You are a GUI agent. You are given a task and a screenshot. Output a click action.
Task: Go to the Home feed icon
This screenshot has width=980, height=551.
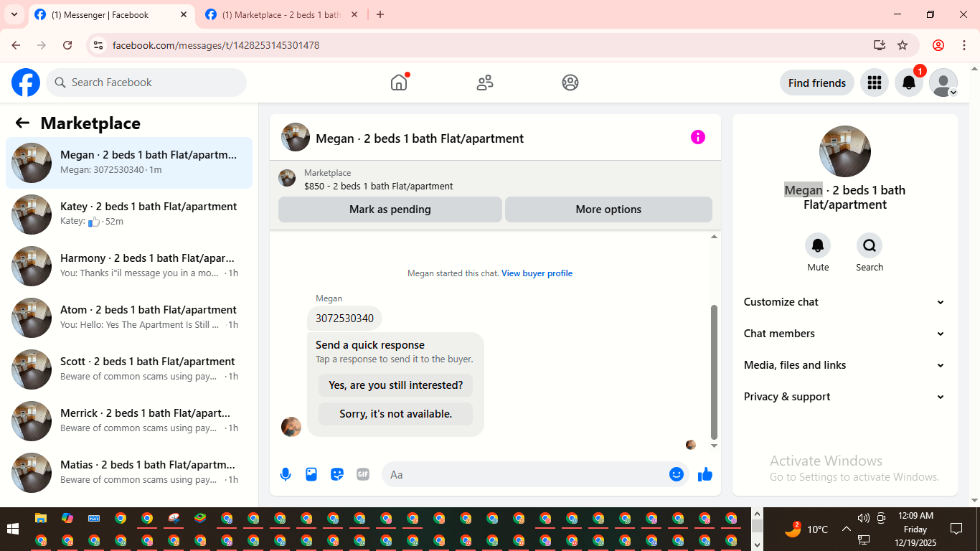click(399, 83)
